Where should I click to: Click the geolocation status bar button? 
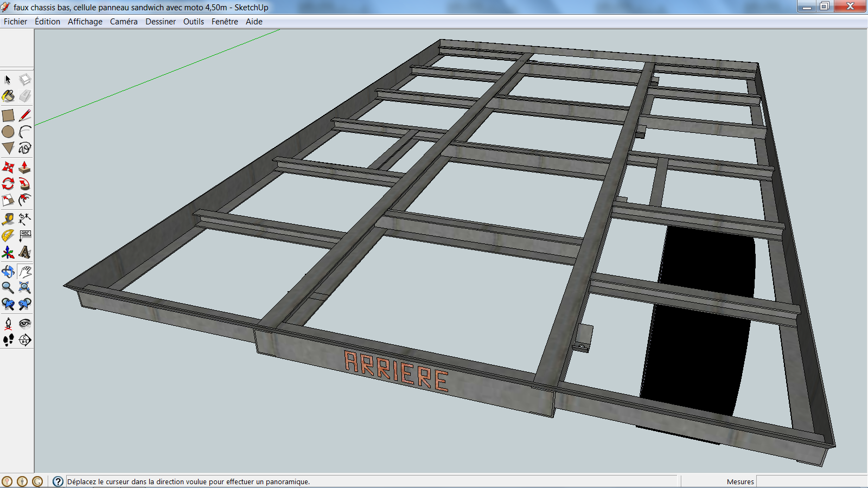tap(7, 481)
